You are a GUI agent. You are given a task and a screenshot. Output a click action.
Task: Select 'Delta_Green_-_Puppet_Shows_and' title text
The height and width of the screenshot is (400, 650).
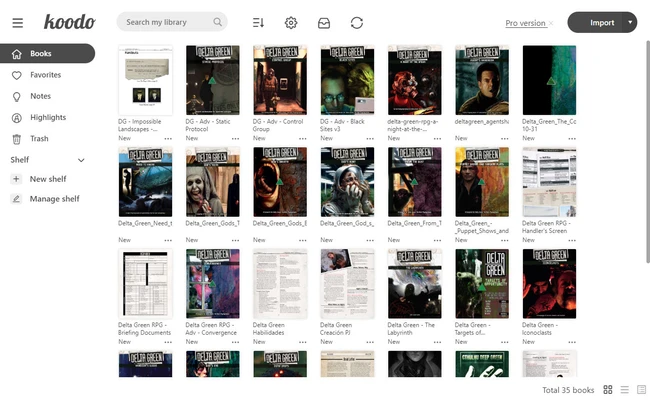(482, 227)
